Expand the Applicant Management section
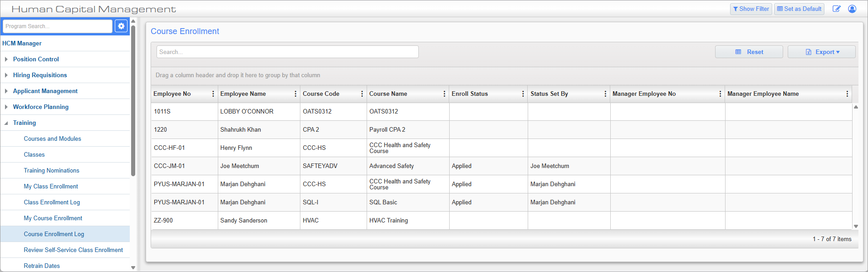868x272 pixels. 6,91
